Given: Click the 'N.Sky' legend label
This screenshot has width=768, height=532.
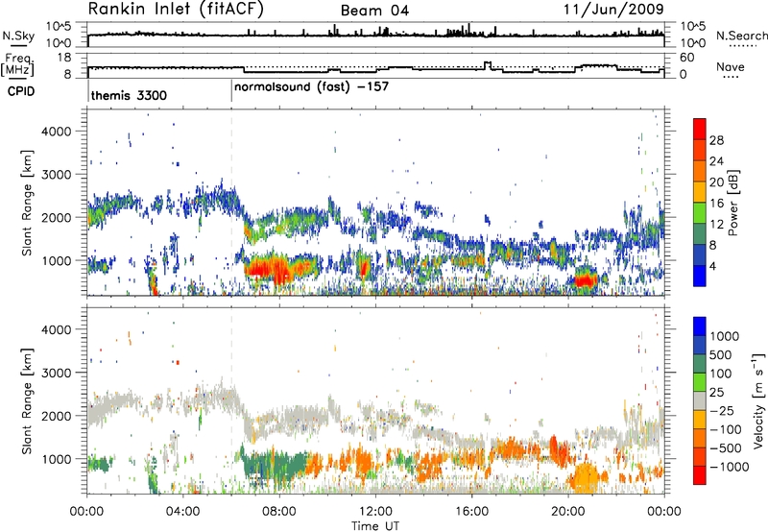Looking at the screenshot, I should coord(18,36).
